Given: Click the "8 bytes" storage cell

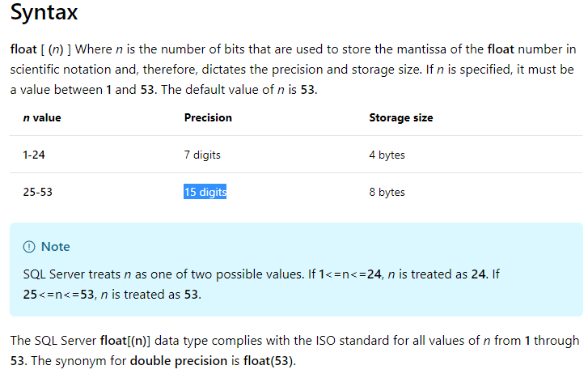Looking at the screenshot, I should (x=387, y=192).
